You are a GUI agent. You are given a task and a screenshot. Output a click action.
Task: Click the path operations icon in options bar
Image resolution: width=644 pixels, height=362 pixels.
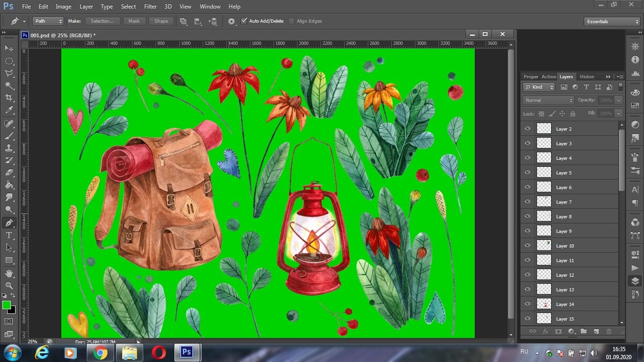tap(184, 21)
